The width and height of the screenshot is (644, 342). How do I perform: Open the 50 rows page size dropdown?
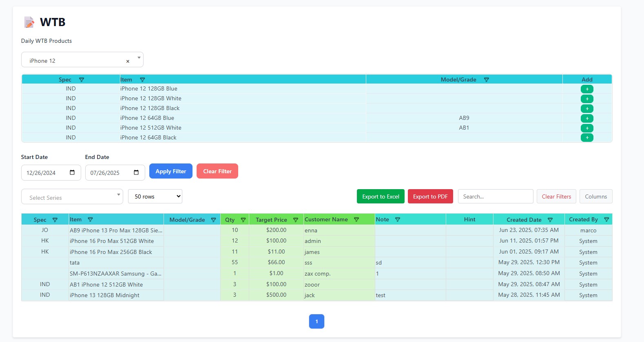pos(155,196)
